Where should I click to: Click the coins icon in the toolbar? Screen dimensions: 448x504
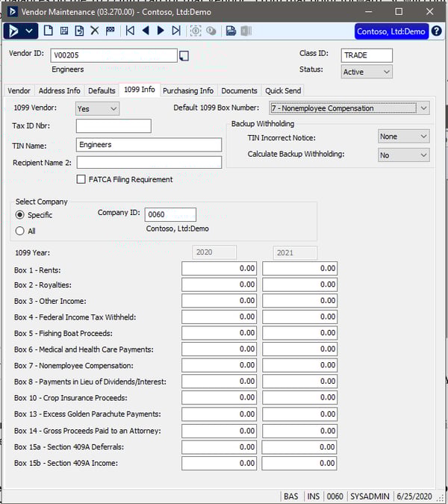[x=211, y=31]
